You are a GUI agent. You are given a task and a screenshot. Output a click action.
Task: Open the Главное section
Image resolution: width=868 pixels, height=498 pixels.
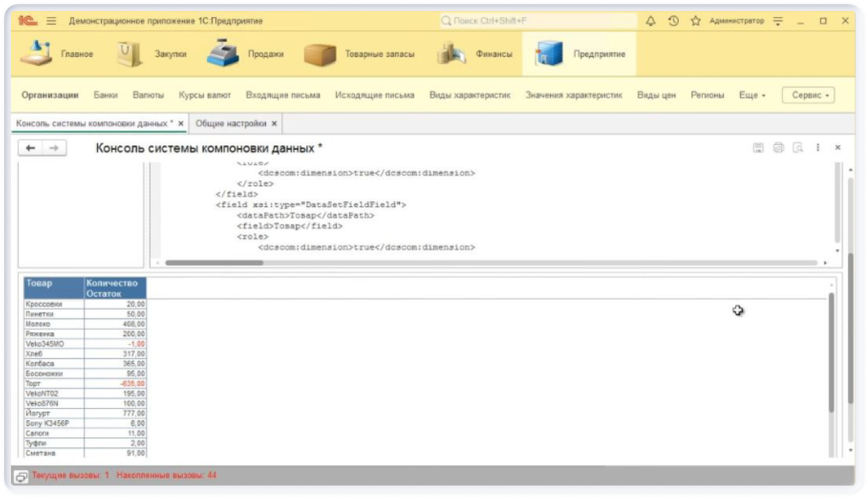coord(57,54)
